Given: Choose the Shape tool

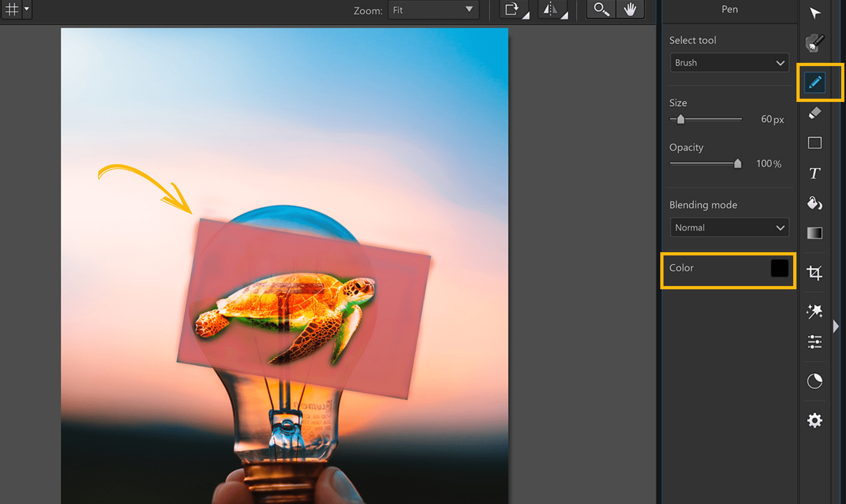Looking at the screenshot, I should point(815,143).
